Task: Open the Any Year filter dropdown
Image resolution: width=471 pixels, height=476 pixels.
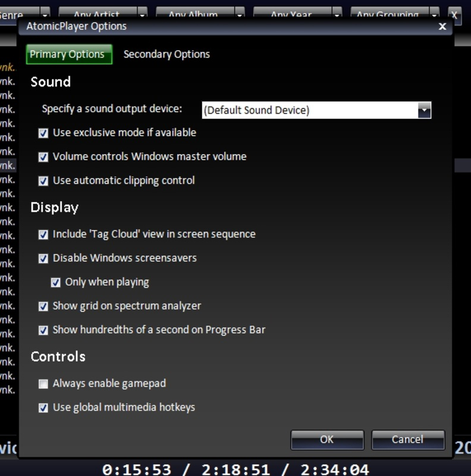Action: [x=337, y=14]
